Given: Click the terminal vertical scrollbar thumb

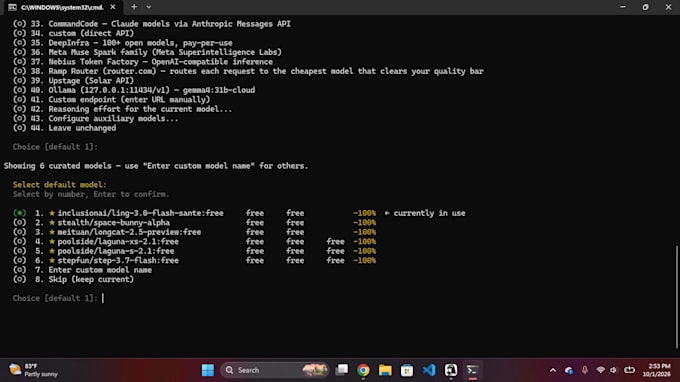Looking at the screenshot, I should pos(677,297).
